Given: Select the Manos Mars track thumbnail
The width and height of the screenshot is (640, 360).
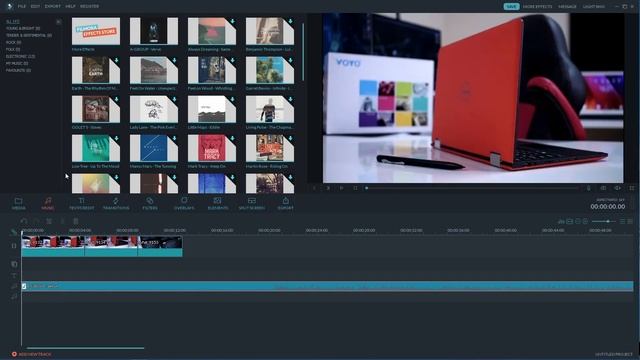Looking at the screenshot, I should 154,148.
